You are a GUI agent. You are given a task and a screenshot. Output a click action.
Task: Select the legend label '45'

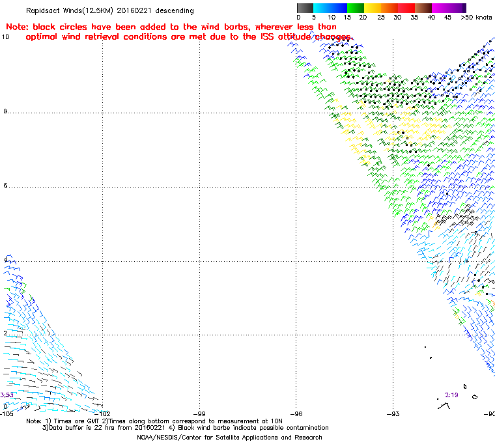[x=447, y=18]
